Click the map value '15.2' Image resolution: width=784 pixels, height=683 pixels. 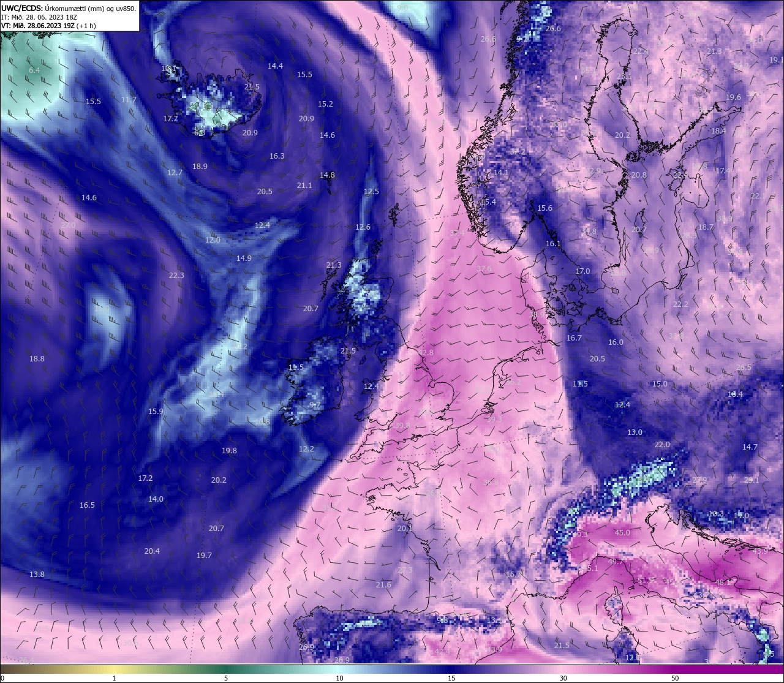tap(325, 104)
